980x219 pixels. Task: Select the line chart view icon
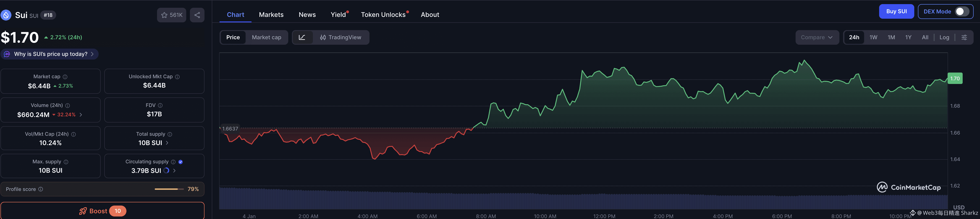(x=302, y=37)
